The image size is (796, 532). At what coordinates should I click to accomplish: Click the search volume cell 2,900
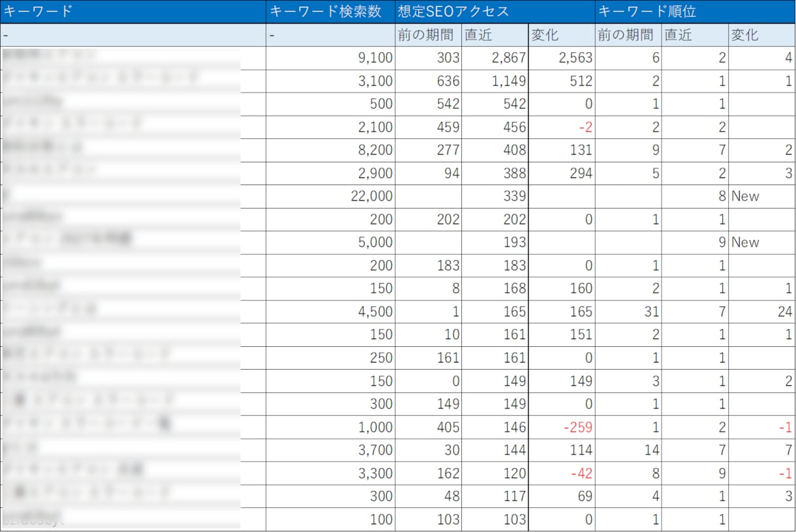point(331,173)
